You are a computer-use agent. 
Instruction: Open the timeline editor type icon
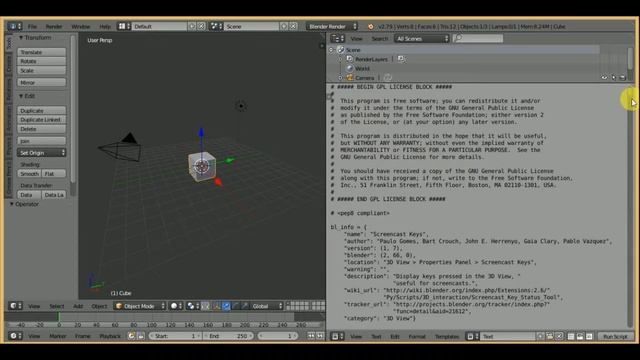tap(15, 336)
